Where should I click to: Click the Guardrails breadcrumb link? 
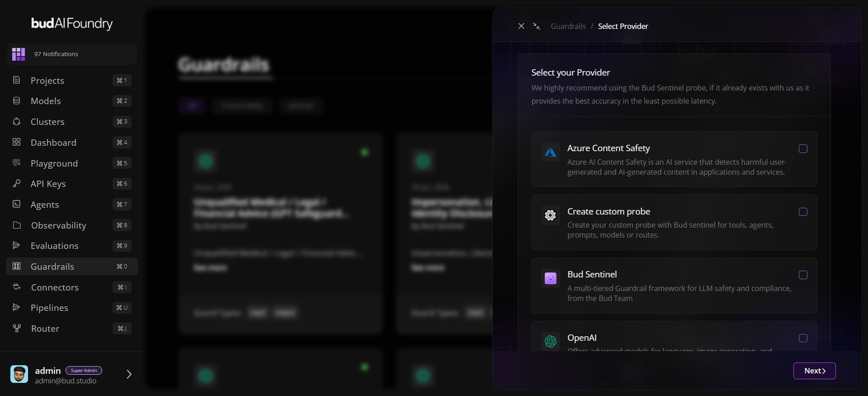[568, 26]
